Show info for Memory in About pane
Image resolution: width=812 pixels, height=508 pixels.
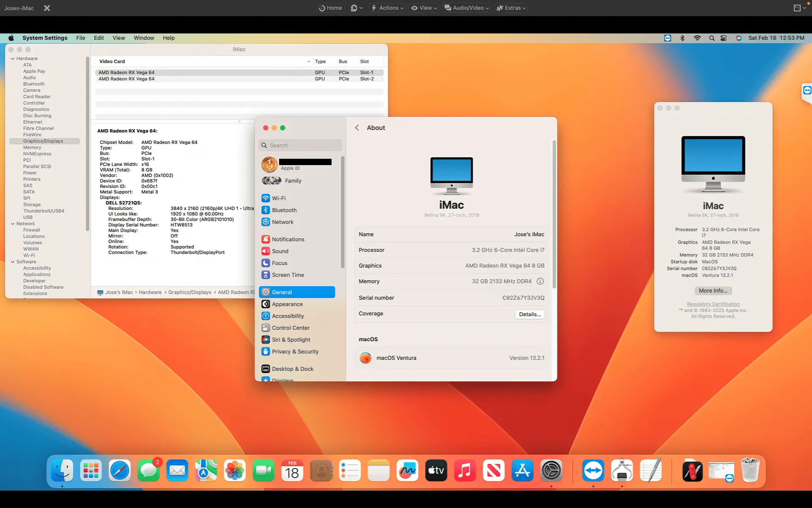point(540,281)
